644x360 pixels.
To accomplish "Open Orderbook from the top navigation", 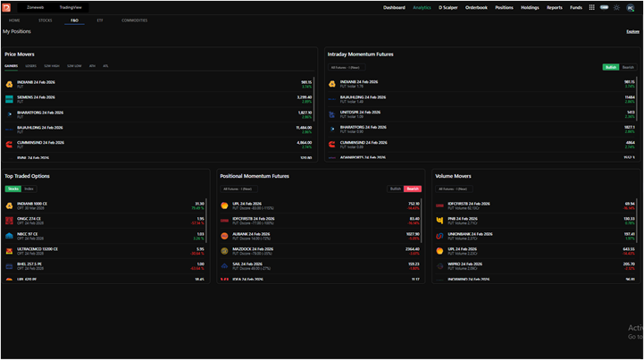I will point(476,7).
